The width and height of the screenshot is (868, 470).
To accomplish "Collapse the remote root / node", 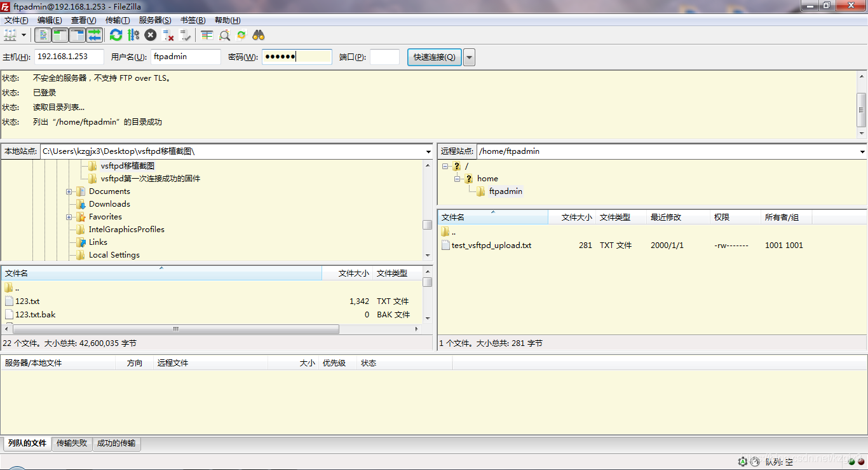I will (x=445, y=166).
